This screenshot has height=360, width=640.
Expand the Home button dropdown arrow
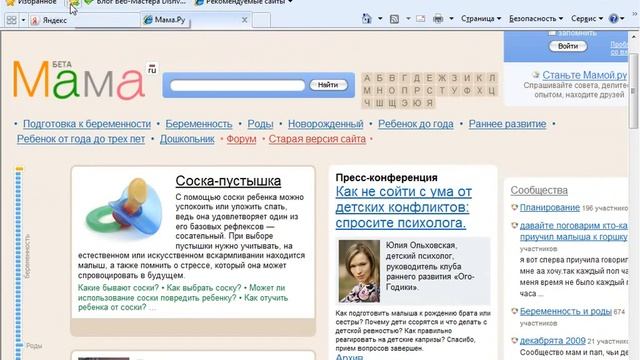pyautogui.click(x=380, y=19)
